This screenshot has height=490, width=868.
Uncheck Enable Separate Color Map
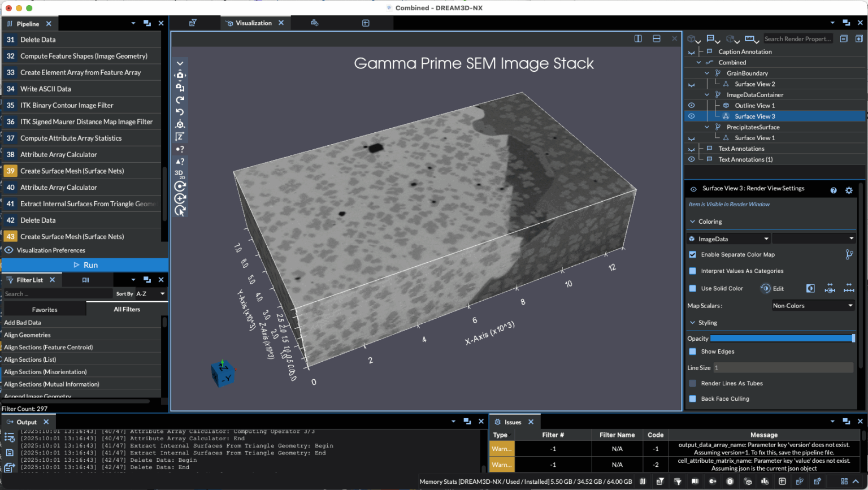(x=693, y=254)
